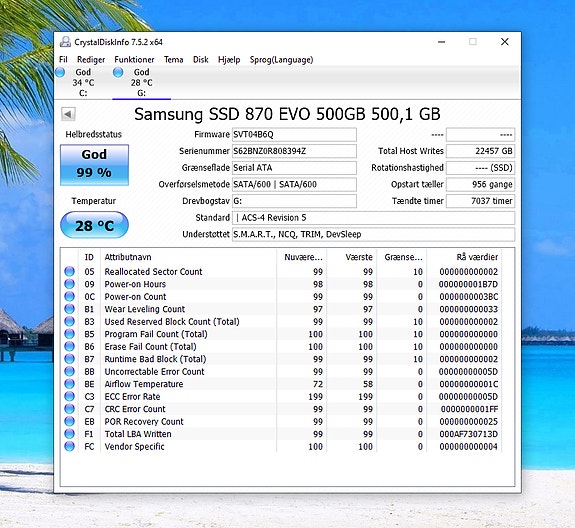Click status orb of Total LBA Written row
This screenshot has height=528, width=575.
pos(69,433)
